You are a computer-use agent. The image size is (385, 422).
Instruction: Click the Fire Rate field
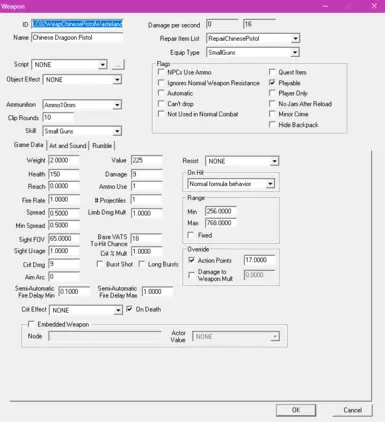click(x=64, y=200)
